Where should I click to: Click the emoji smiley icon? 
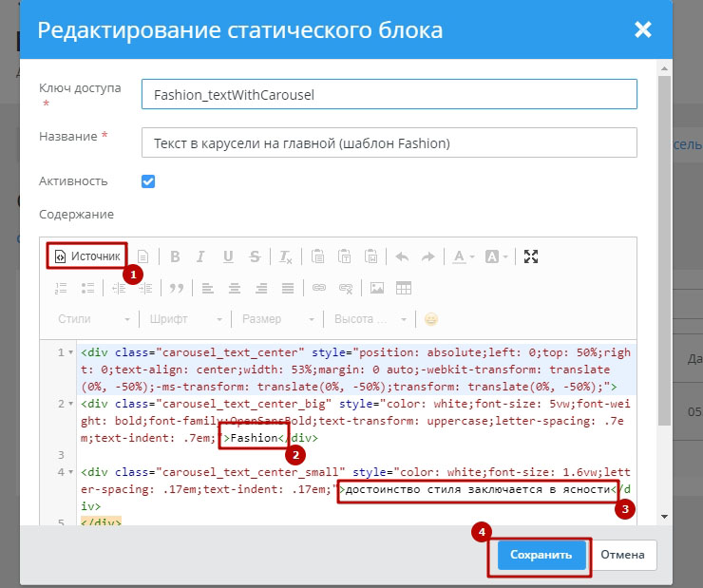tap(431, 319)
